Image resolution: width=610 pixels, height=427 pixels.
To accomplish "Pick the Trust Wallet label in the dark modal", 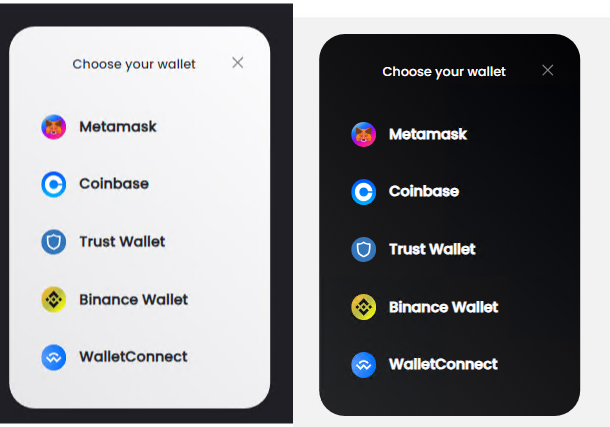I will tap(432, 249).
